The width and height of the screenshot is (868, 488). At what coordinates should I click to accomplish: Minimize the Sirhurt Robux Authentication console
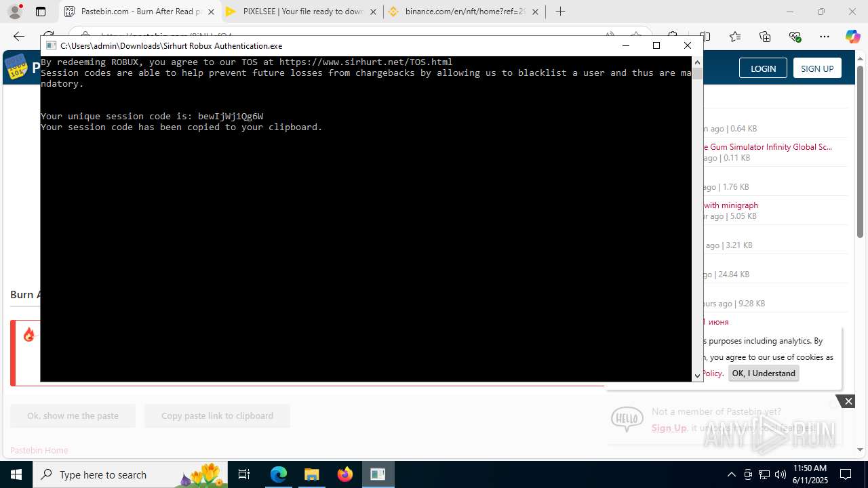(626, 45)
